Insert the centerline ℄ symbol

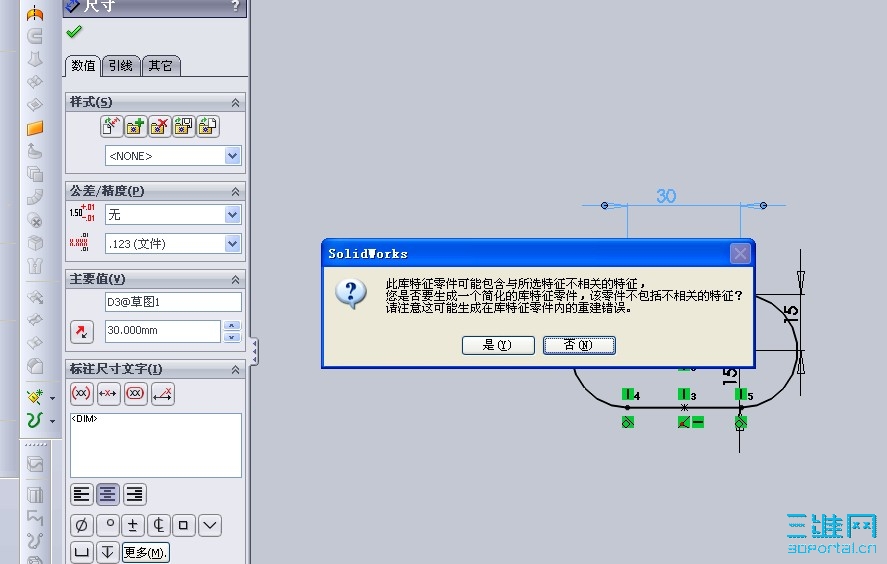[158, 526]
